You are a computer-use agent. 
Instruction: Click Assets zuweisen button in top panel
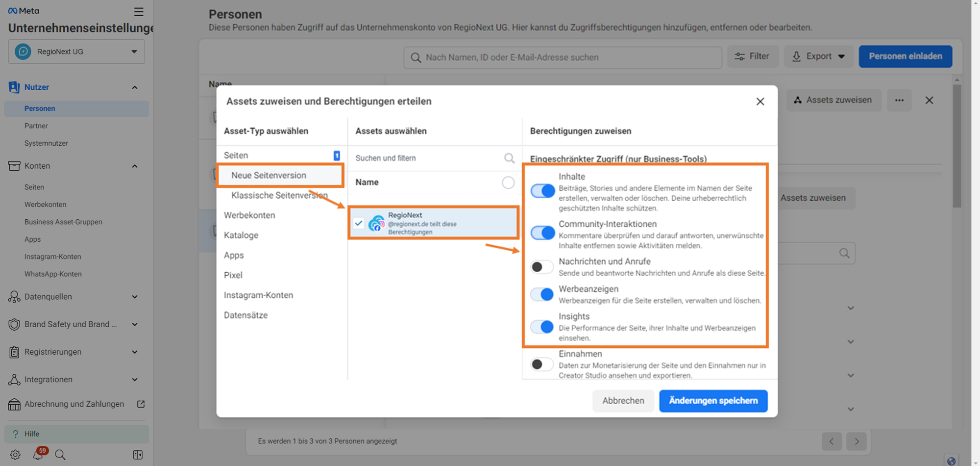(x=834, y=100)
